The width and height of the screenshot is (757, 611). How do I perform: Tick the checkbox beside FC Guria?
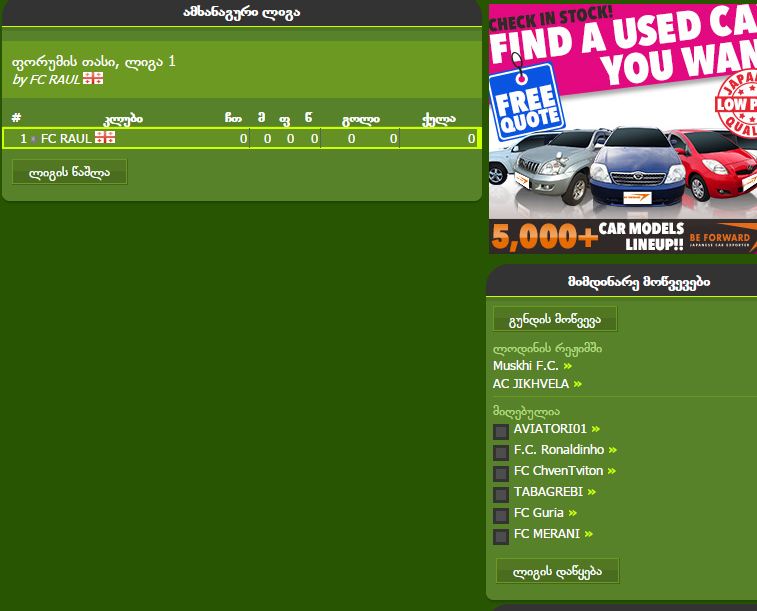pos(501,515)
